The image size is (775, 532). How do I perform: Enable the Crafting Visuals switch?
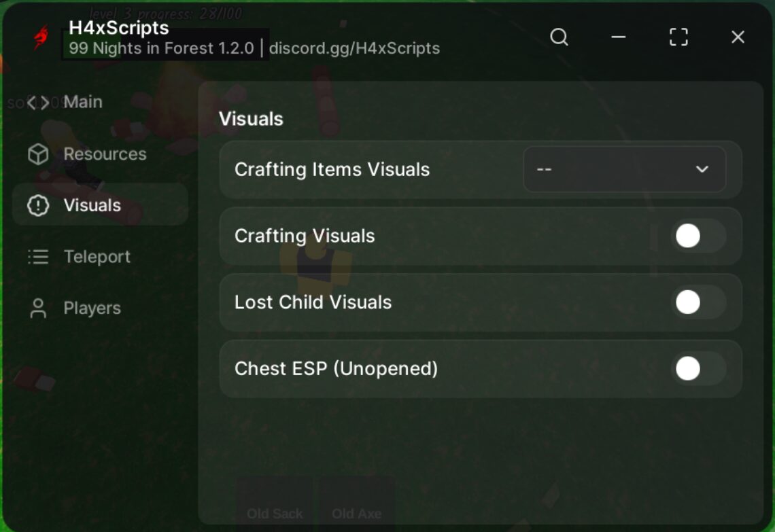pos(698,236)
